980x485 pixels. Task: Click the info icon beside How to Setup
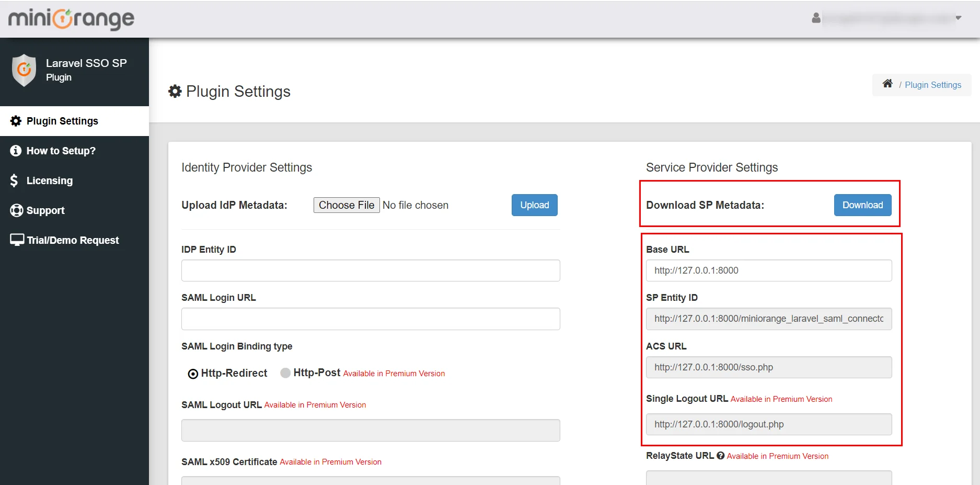pos(16,151)
